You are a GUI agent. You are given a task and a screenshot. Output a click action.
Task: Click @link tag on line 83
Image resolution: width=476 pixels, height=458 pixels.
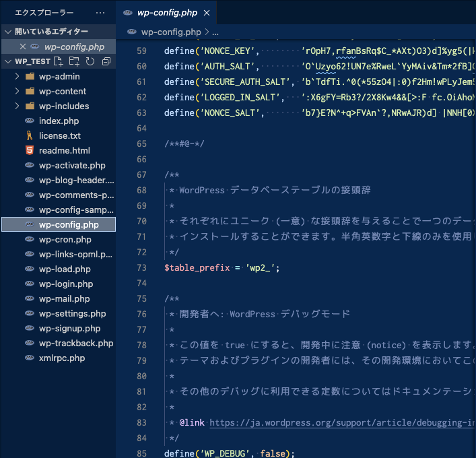point(192,422)
